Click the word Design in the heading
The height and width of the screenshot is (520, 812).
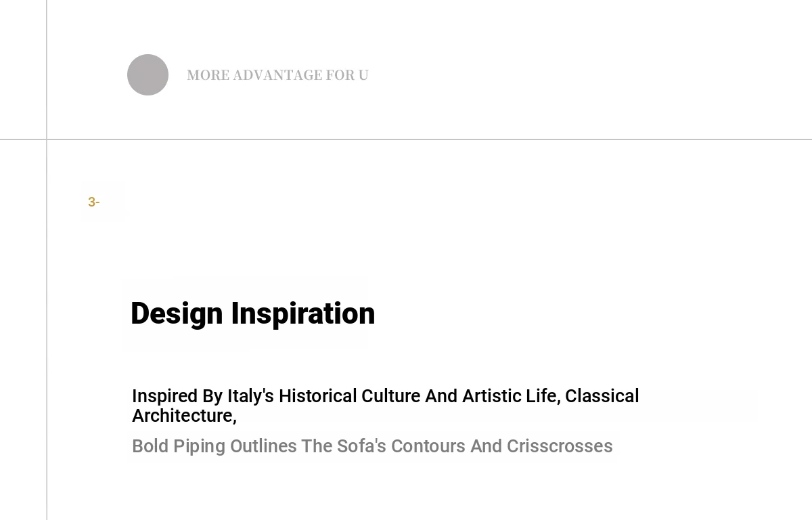pos(177,313)
